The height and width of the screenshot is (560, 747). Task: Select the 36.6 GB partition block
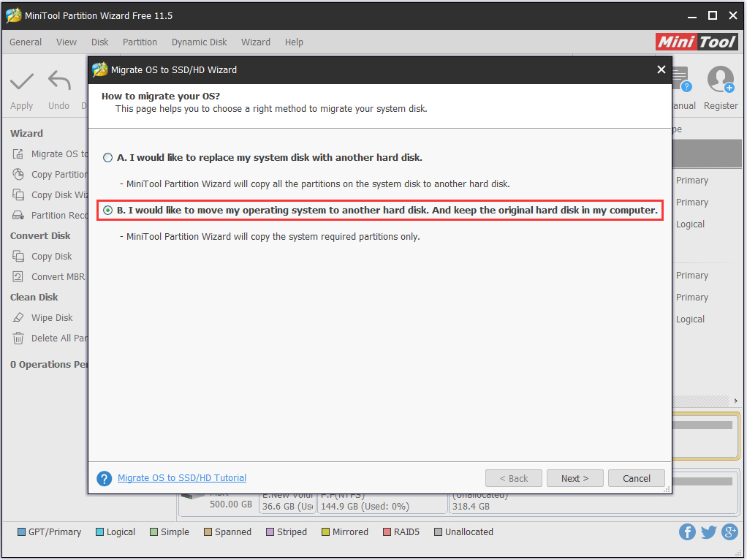point(288,503)
